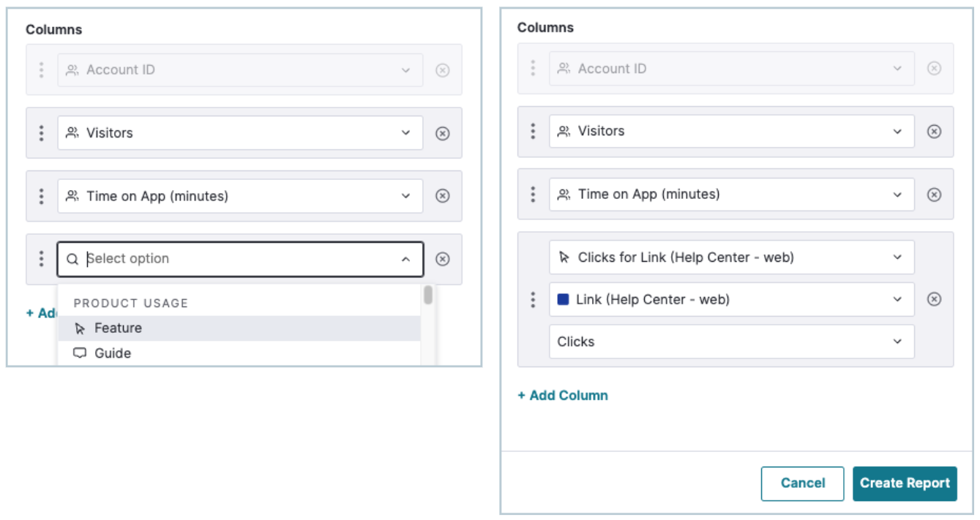Grab drag handle of Account ID row, left panel
Screen dimensions: 980x520
point(41,70)
